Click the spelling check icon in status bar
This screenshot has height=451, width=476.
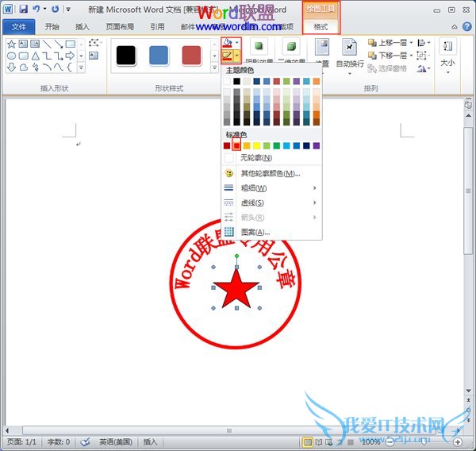point(86,441)
